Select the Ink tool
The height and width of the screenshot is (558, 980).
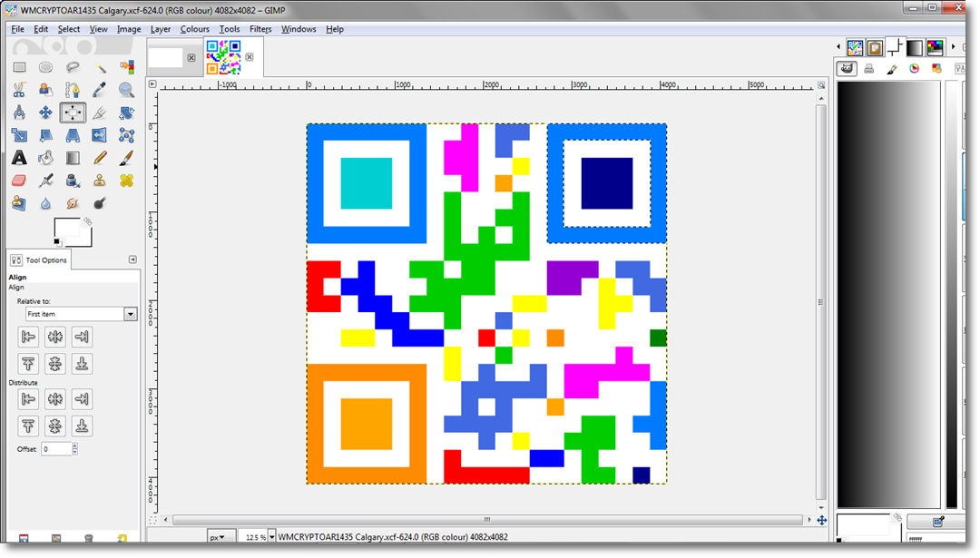[x=73, y=181]
